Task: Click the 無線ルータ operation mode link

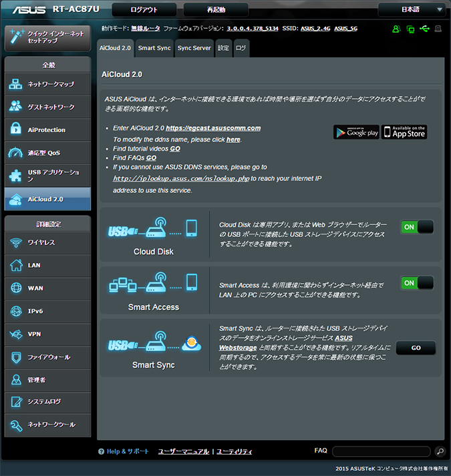Action: coord(145,28)
